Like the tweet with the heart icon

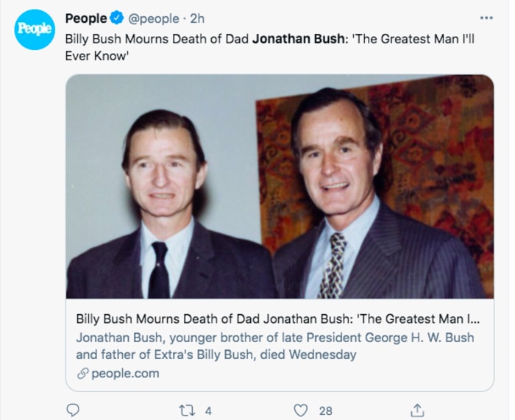click(x=300, y=410)
